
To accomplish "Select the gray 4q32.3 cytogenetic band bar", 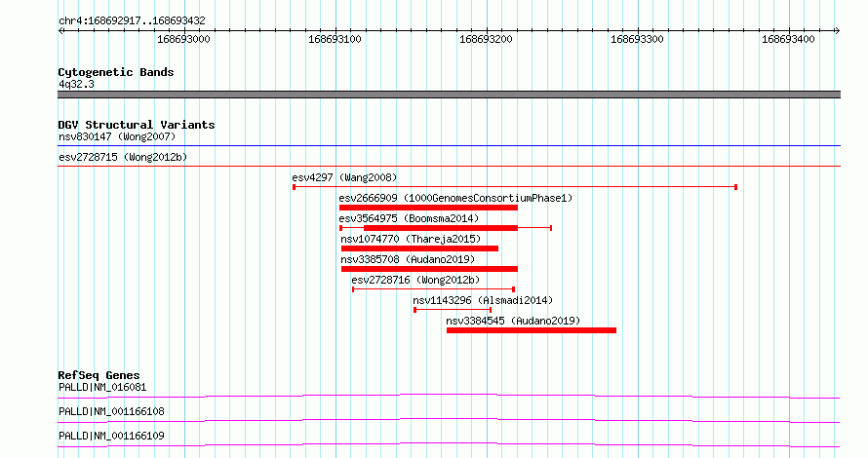I will [449, 95].
